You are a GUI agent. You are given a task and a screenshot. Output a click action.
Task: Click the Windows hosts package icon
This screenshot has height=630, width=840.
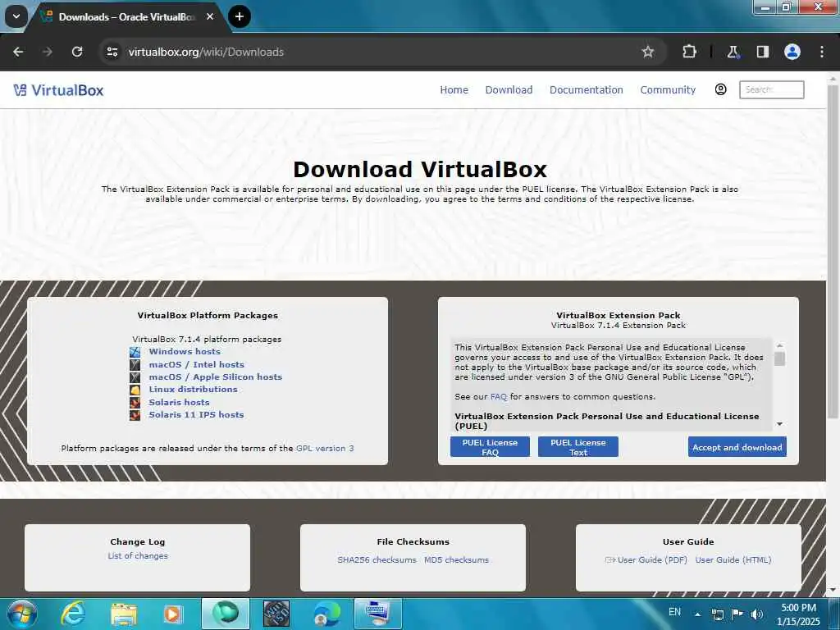click(x=135, y=352)
